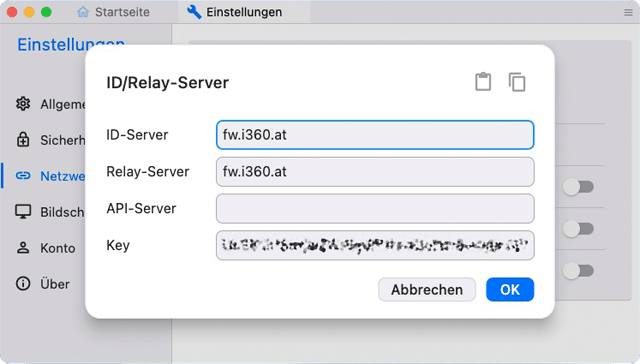Image resolution: width=640 pixels, height=364 pixels.
Task: Click into the Key input field
Action: 375,245
